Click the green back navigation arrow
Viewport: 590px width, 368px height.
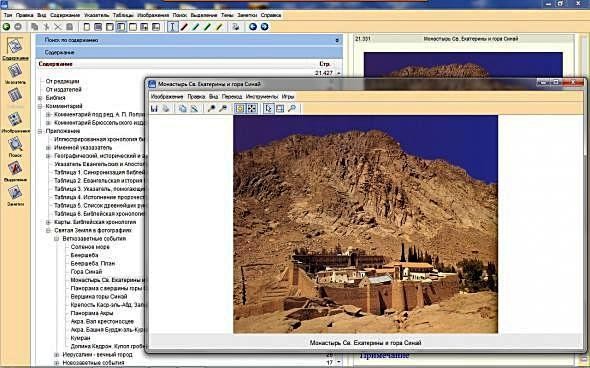[6, 27]
